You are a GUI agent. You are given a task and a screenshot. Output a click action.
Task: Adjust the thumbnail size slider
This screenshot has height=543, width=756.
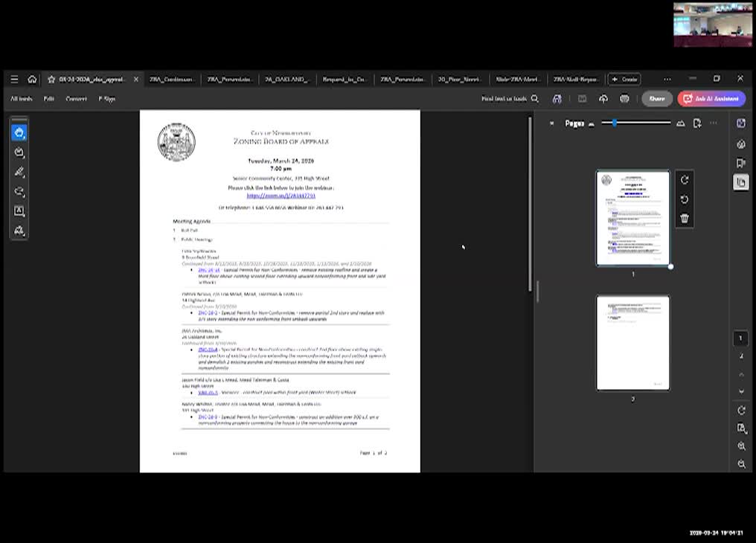click(614, 123)
